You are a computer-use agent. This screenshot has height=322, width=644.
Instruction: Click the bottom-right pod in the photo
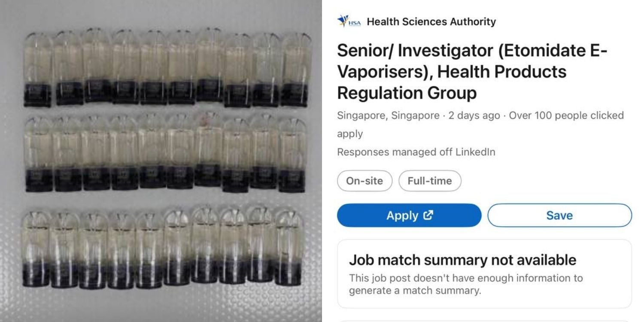(x=288, y=247)
